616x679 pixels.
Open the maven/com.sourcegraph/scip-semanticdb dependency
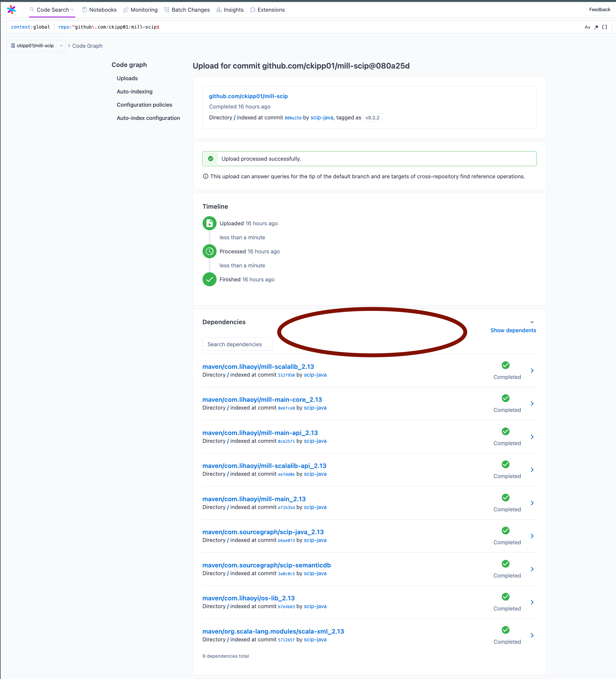266,565
